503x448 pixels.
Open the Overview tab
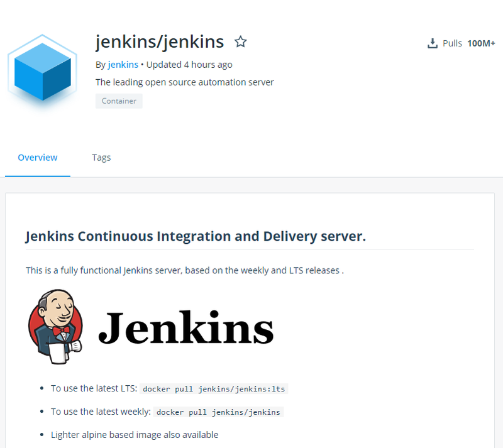[38, 158]
